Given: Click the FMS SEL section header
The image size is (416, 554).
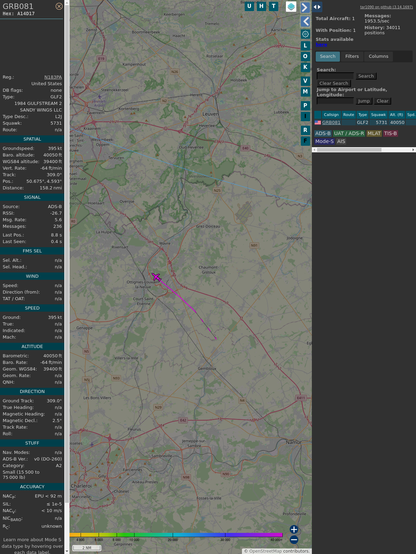Looking at the screenshot, I should tap(32, 251).
